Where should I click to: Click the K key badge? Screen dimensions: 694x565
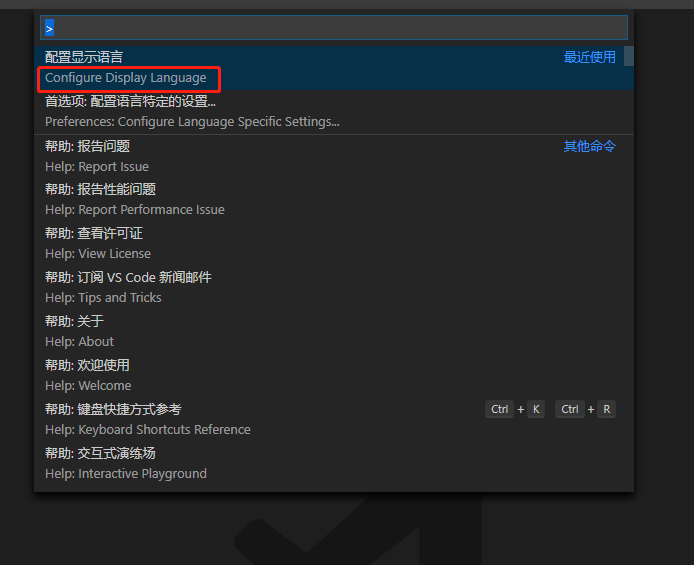[x=536, y=409]
